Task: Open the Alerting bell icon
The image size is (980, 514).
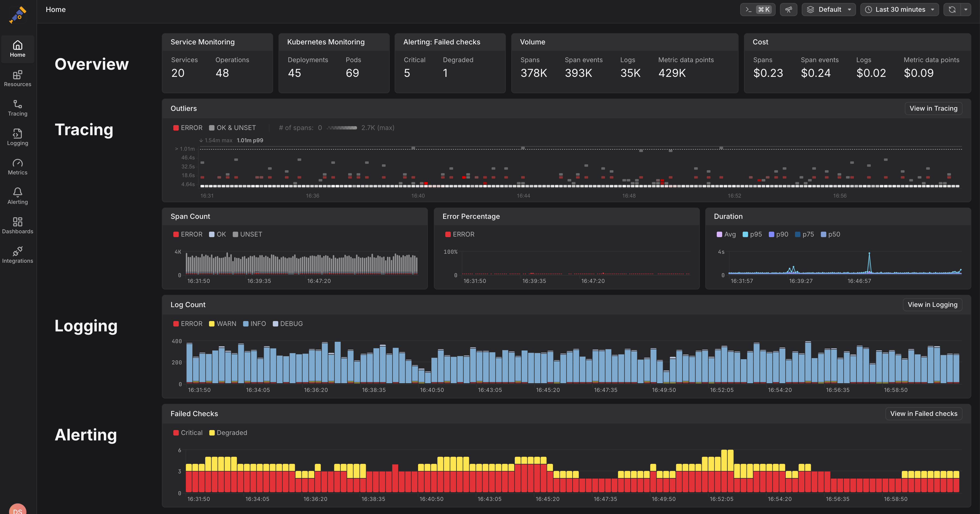Action: (x=17, y=196)
